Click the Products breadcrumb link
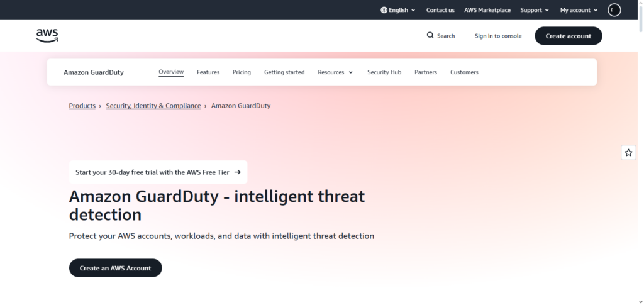Viewport: 644px width, 305px height. [82, 106]
